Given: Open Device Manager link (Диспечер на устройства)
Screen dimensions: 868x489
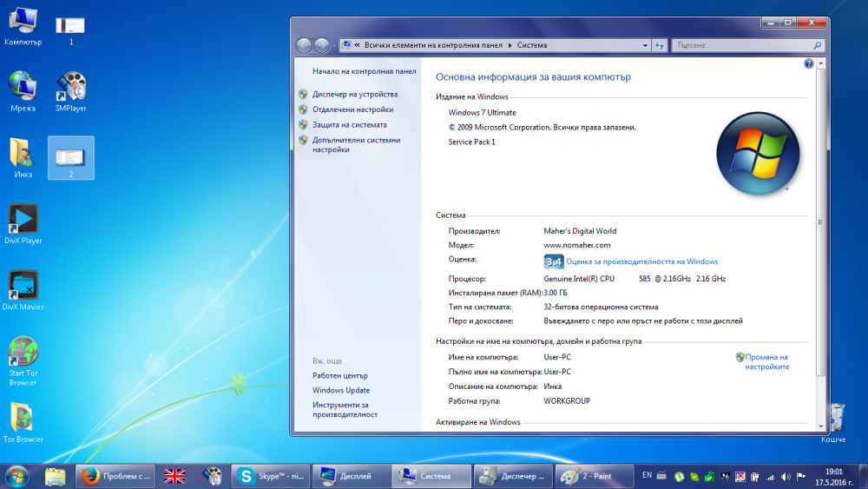Looking at the screenshot, I should 355,94.
